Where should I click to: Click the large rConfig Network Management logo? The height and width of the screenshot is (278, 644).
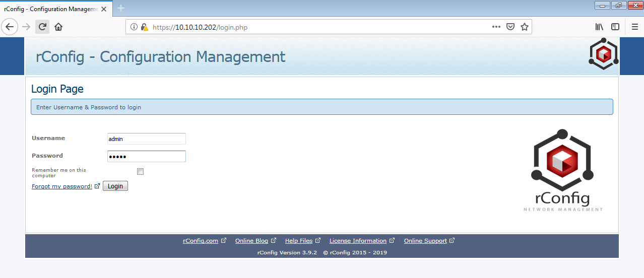563,170
